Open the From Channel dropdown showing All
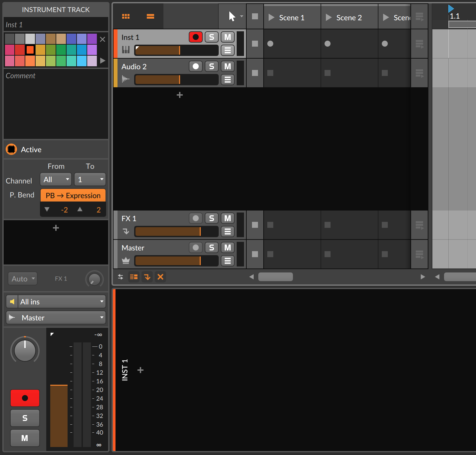 click(x=55, y=179)
